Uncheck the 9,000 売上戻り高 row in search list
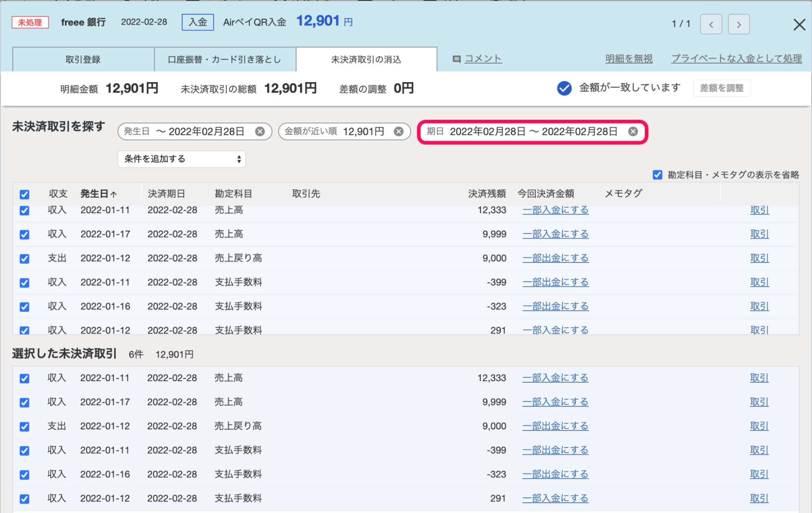812x513 pixels. point(24,258)
